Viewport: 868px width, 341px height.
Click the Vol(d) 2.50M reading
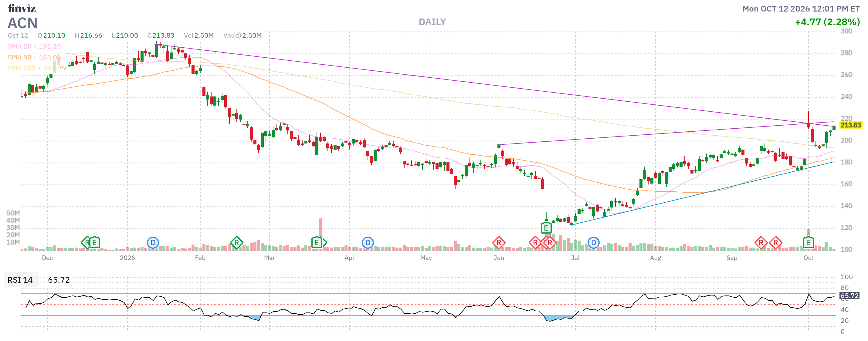click(x=242, y=35)
